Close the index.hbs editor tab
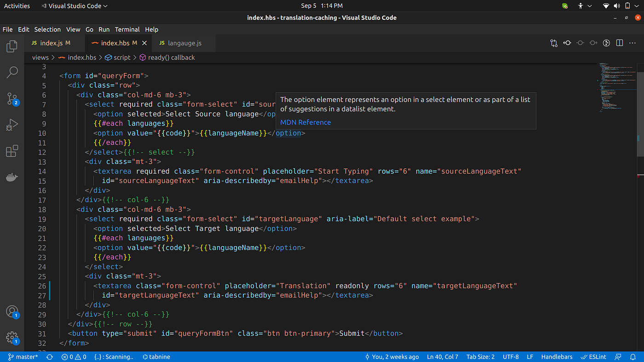644x362 pixels. pyautogui.click(x=144, y=43)
